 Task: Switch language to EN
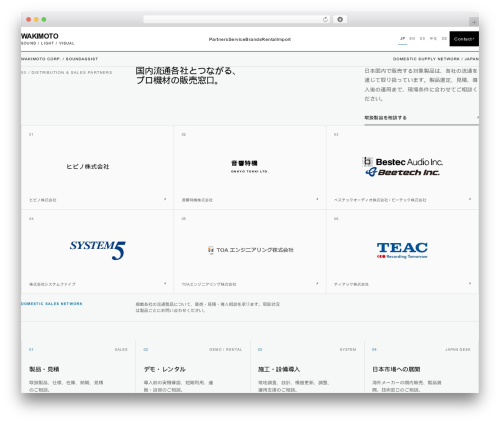(x=412, y=39)
